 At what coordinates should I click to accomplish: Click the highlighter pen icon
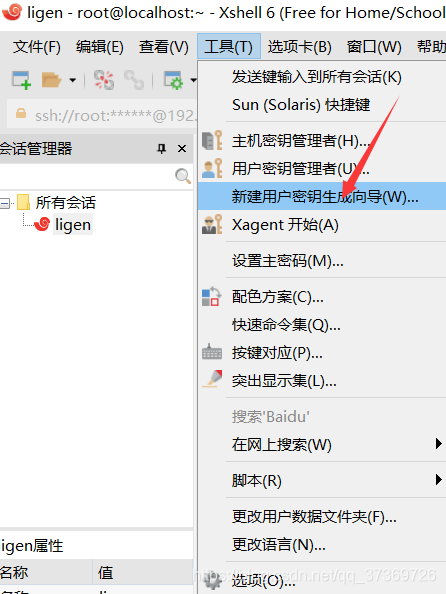[212, 379]
